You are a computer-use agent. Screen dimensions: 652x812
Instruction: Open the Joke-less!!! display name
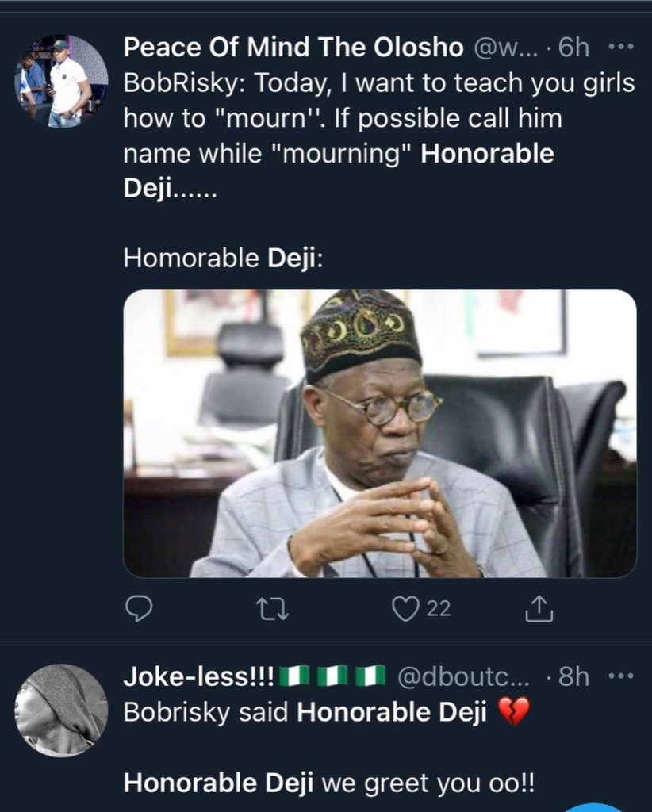point(199,677)
